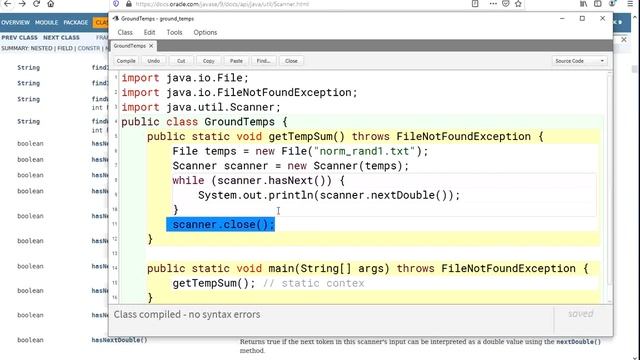
Task: Click the "// static contex" comment
Action: pyautogui.click(x=313, y=283)
